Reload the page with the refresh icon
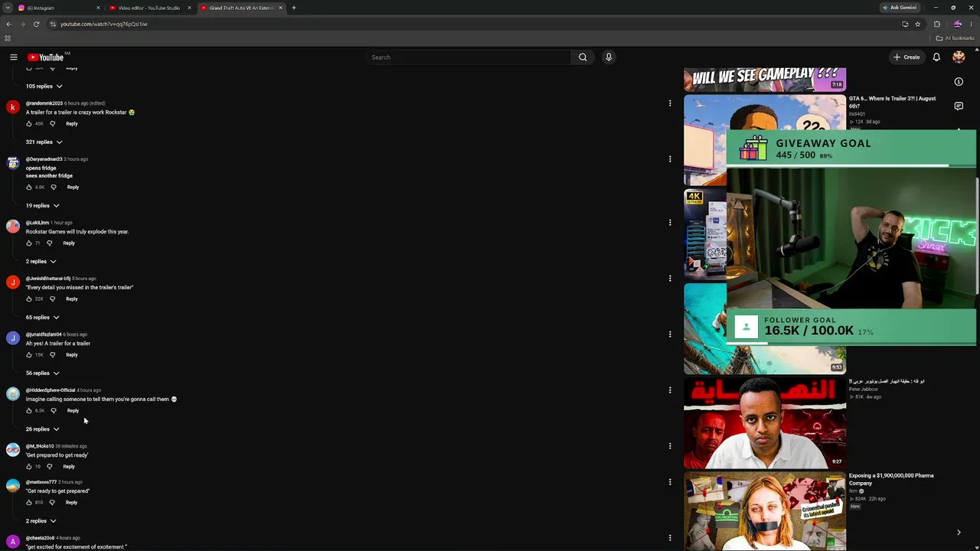The width and height of the screenshot is (980, 551). tap(36, 24)
